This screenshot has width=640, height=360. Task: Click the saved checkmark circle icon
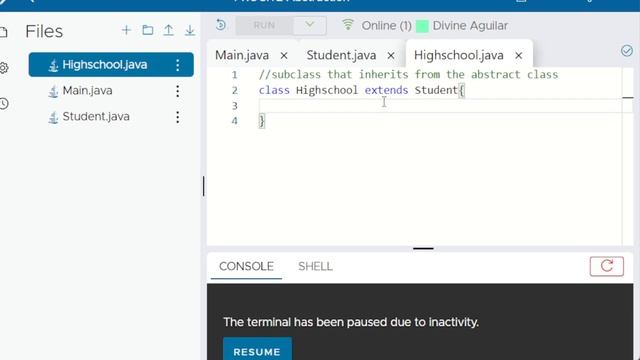pyautogui.click(x=627, y=51)
